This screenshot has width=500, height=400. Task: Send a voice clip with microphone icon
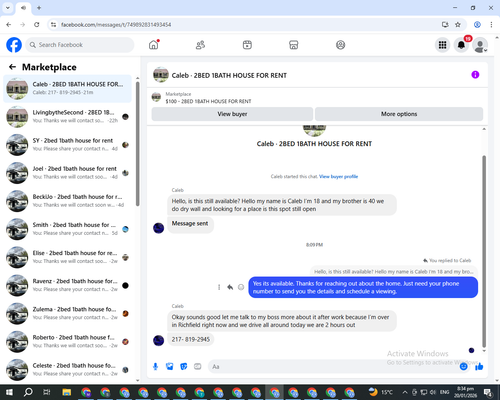point(155,367)
